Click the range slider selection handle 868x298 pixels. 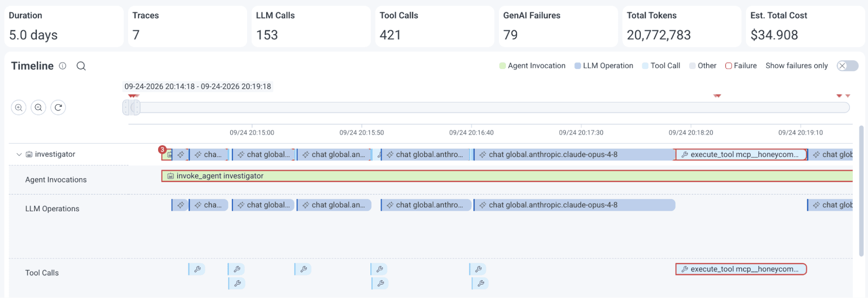pyautogui.click(x=132, y=108)
